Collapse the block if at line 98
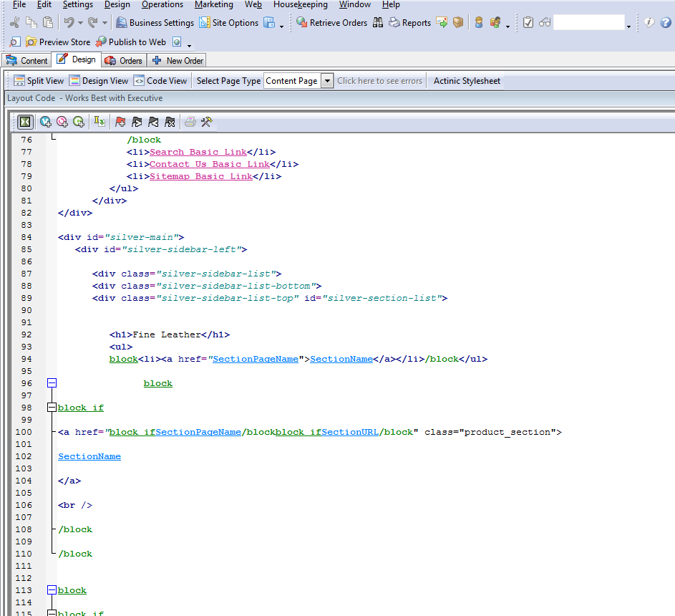 52,408
